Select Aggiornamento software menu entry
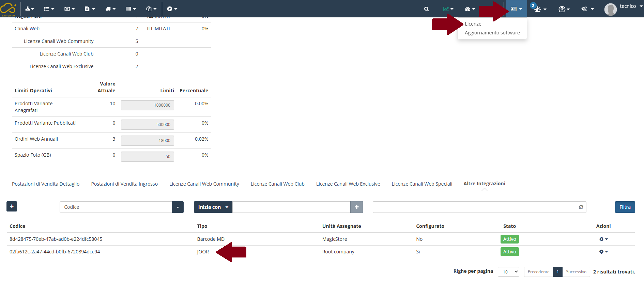The height and width of the screenshot is (282, 644). (492, 33)
